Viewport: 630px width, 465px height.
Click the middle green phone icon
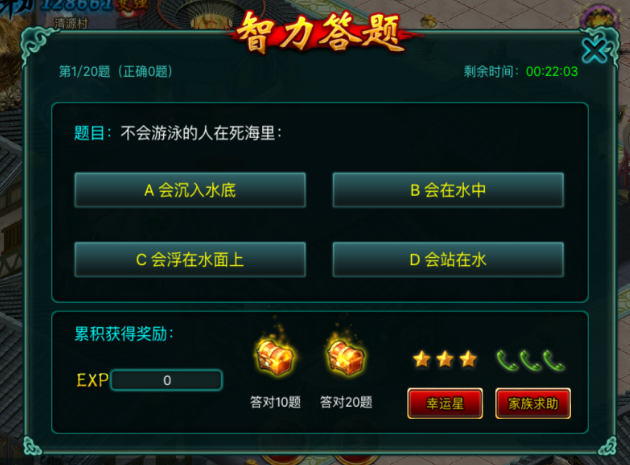(530, 361)
